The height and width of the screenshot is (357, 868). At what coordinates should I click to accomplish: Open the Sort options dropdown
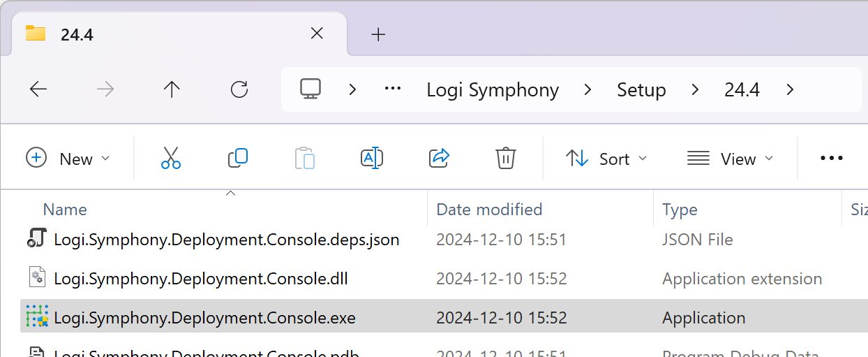pyautogui.click(x=606, y=159)
